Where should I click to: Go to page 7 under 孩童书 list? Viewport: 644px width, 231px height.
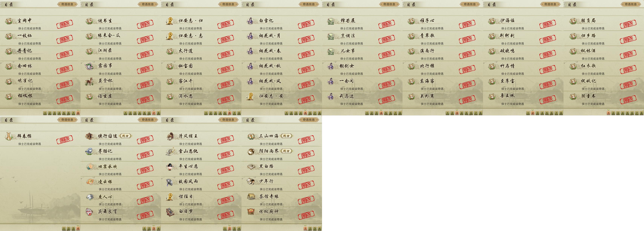tap(637, 113)
